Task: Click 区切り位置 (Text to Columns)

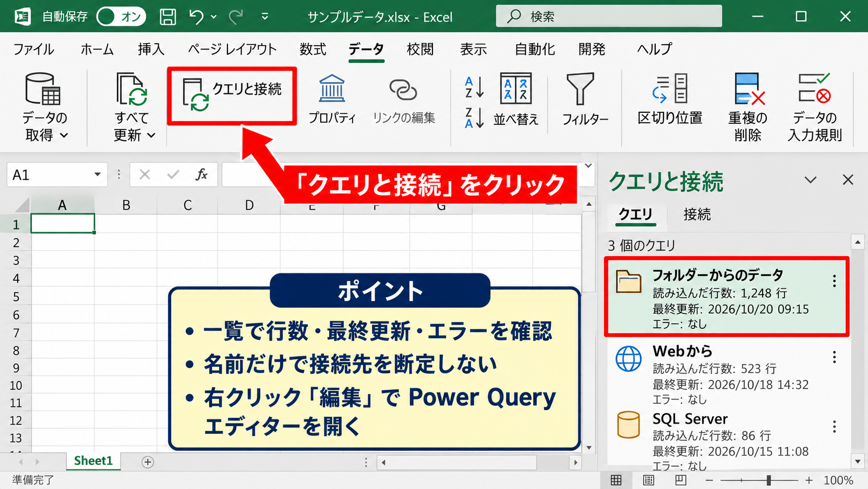Action: (670, 99)
